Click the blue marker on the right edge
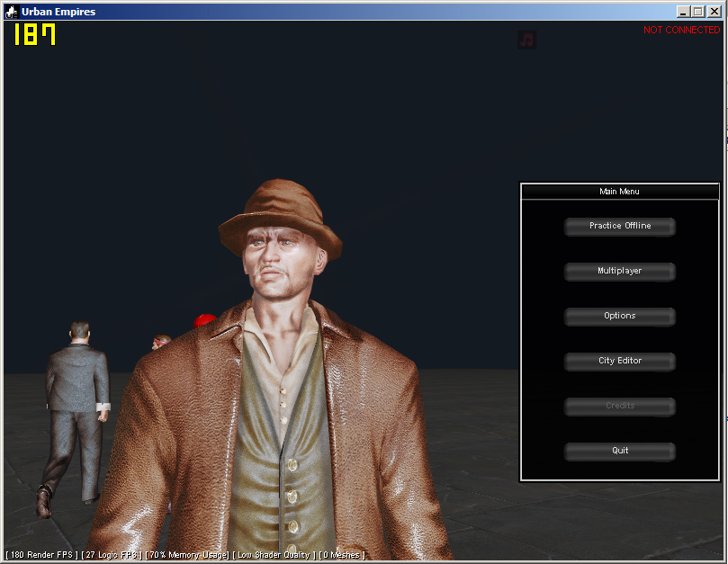This screenshot has width=728, height=564. (724, 140)
